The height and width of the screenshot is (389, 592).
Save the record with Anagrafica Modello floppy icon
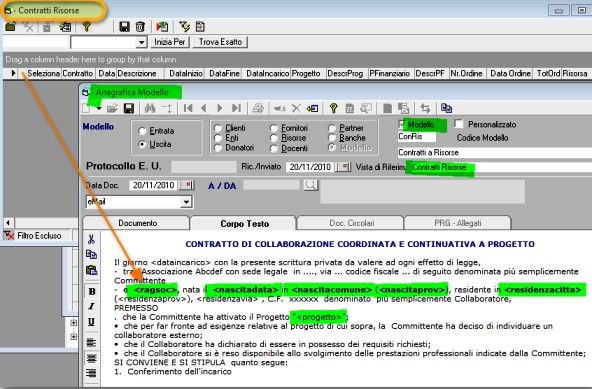tap(129, 109)
